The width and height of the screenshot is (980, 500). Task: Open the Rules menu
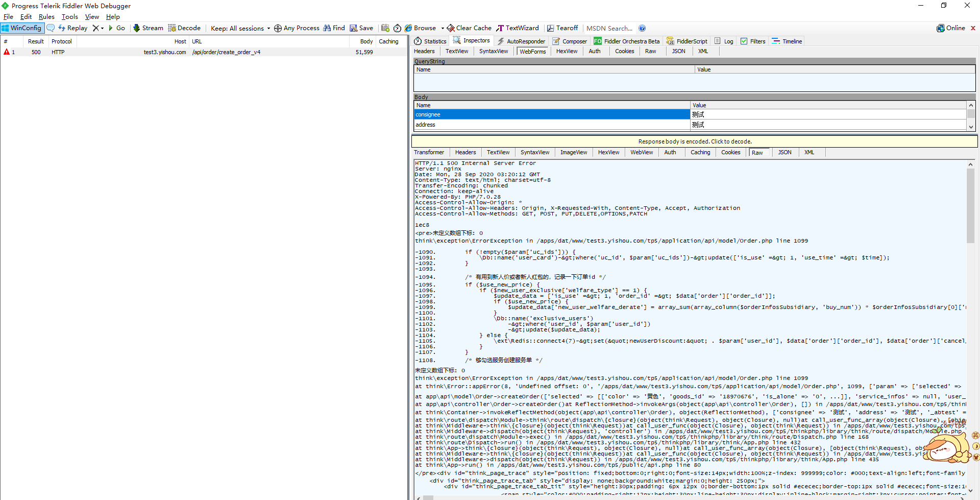point(46,17)
